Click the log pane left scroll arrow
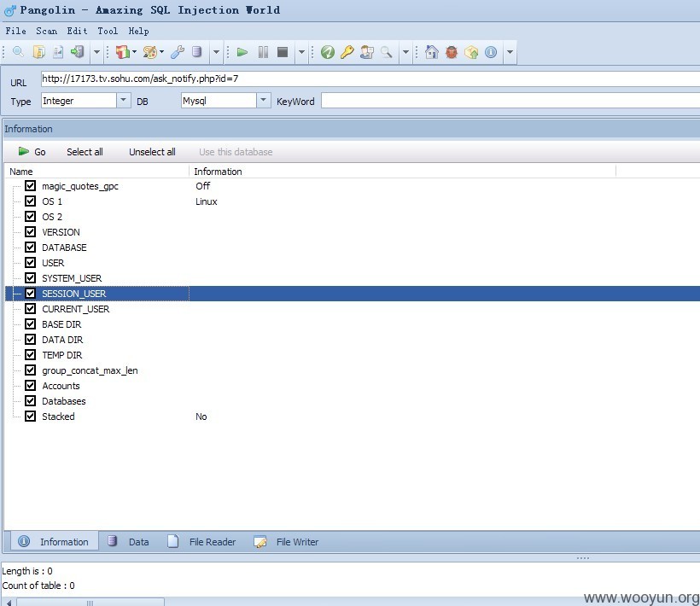Viewport: 700px width, 606px height. [9, 603]
